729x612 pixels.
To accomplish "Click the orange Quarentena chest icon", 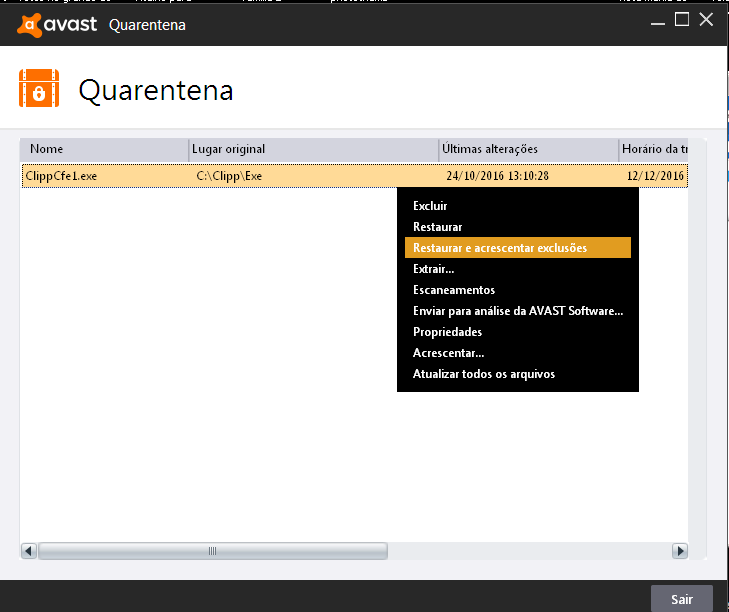I will pos(39,88).
